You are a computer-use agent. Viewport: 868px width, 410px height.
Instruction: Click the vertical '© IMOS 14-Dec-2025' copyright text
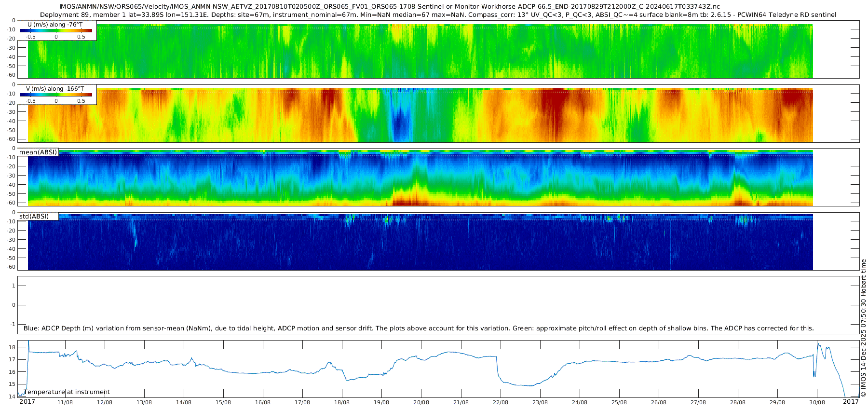(x=863, y=328)
